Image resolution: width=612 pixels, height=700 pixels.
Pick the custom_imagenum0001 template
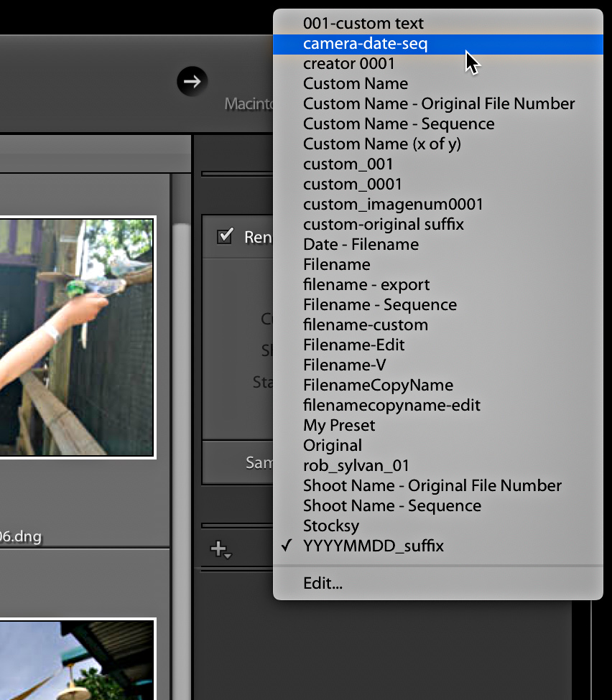[394, 204]
